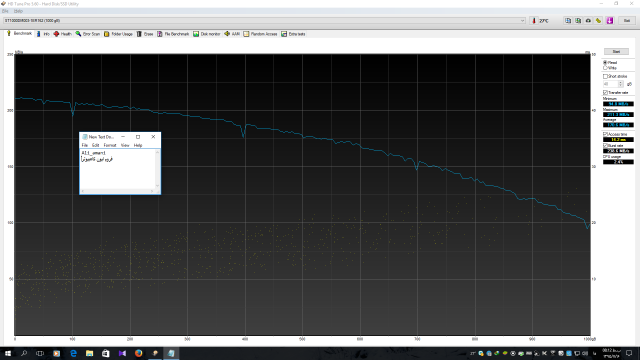Image resolution: width=640 pixels, height=360 pixels.
Task: Toggle the Access time checkbox
Action: (x=605, y=134)
